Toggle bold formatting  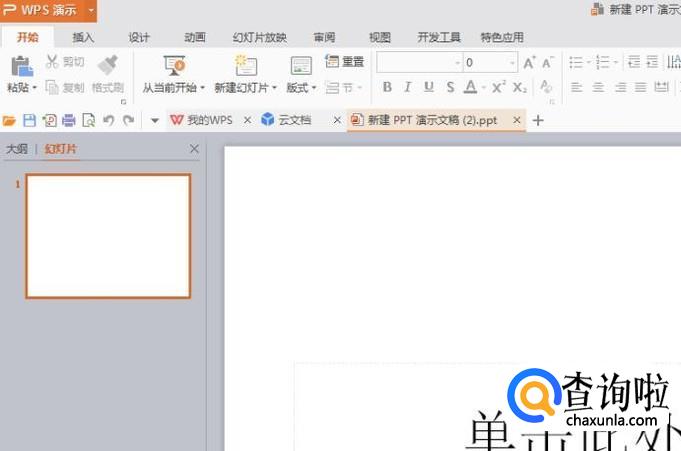(387, 87)
